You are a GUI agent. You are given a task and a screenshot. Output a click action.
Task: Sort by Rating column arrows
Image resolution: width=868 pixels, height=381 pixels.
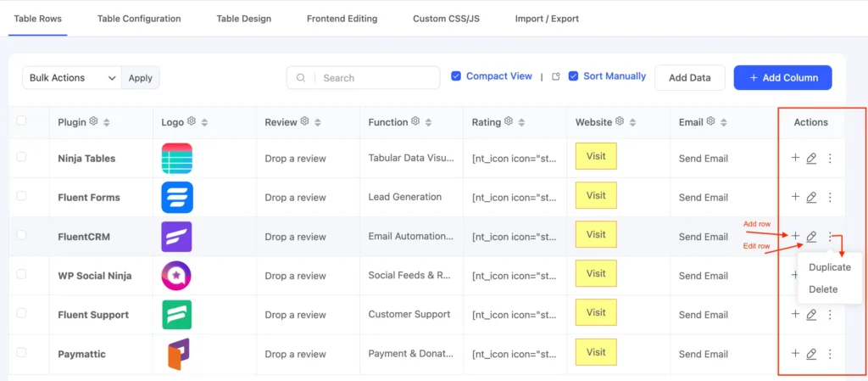pos(521,122)
